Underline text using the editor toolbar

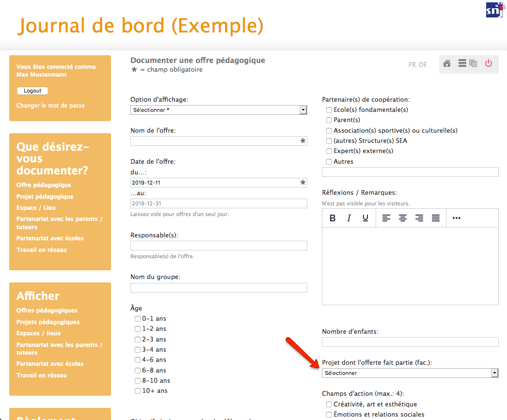[x=365, y=218]
